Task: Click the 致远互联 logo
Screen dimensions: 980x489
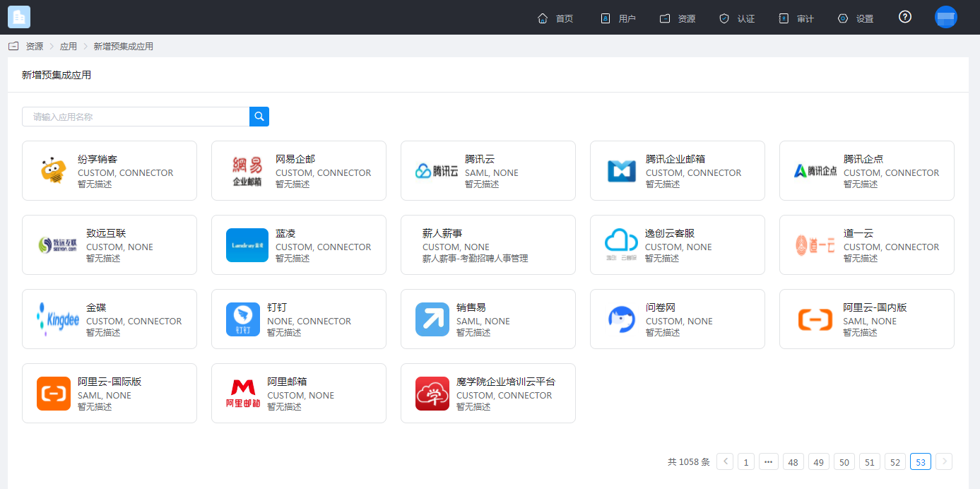Action: (58, 245)
